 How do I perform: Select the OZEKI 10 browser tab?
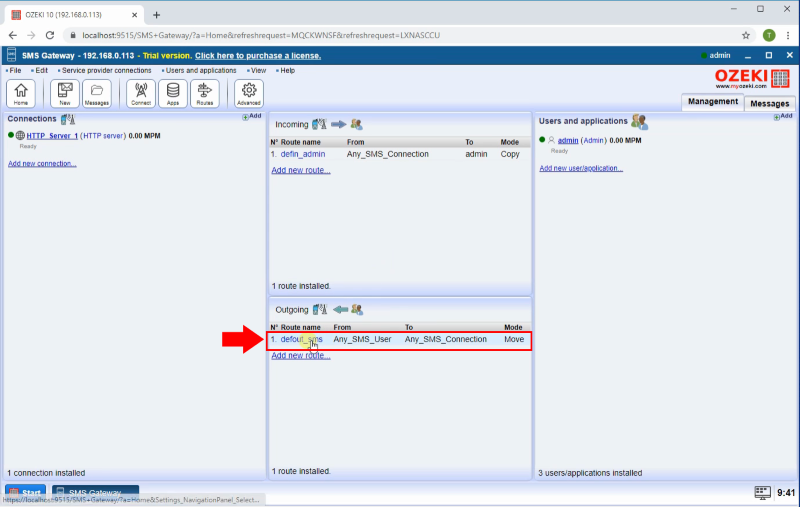coord(74,15)
